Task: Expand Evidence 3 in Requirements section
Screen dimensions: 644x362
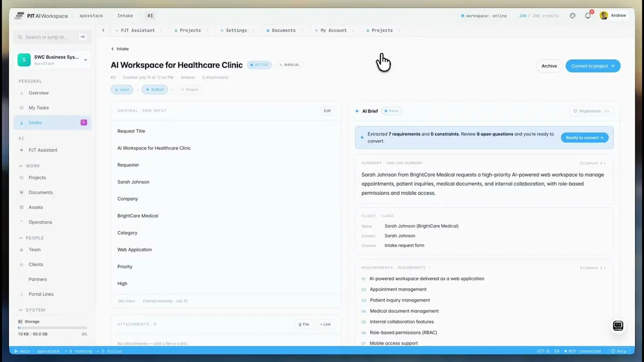Action: coord(592,268)
